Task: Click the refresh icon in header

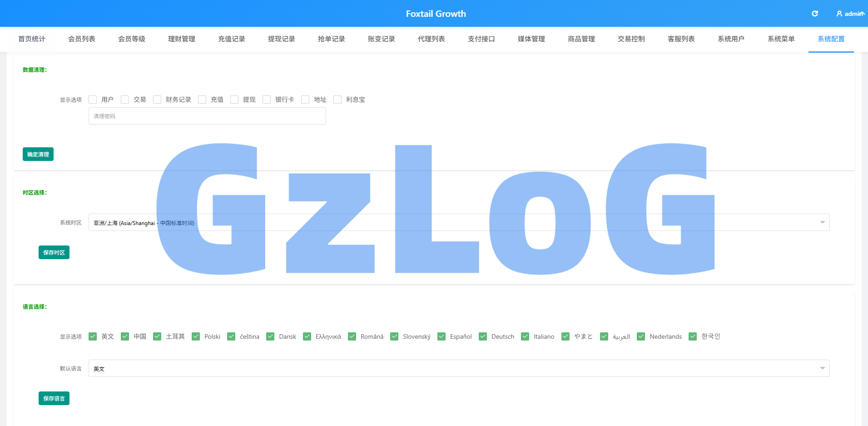Action: tap(815, 14)
